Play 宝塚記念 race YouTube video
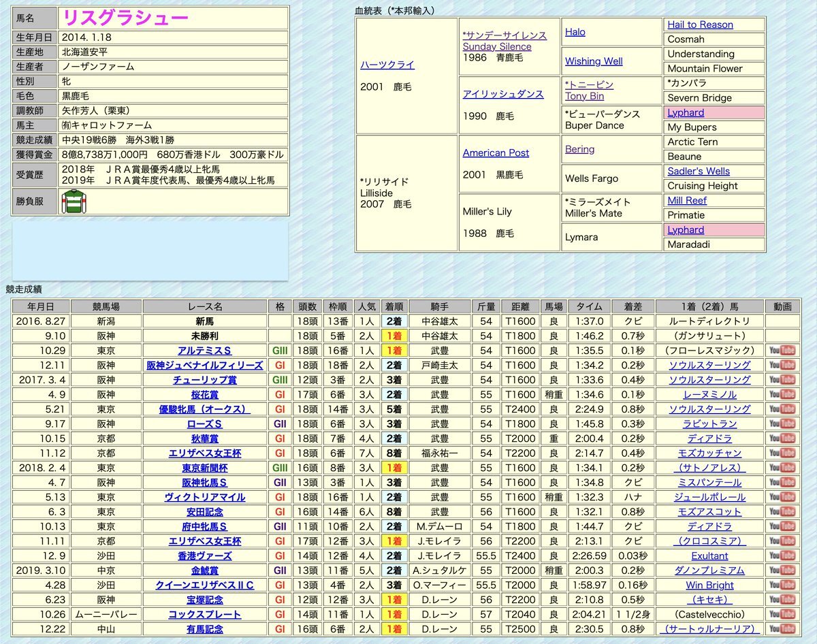817x644 pixels. click(782, 600)
